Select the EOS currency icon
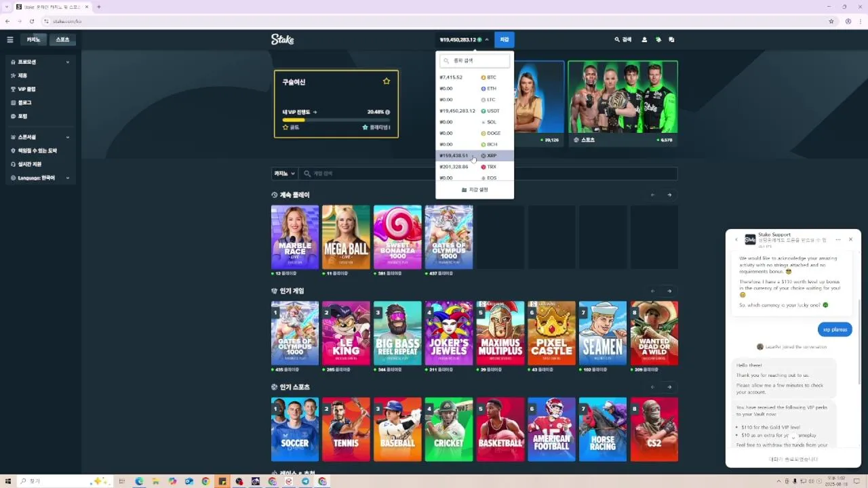The width and height of the screenshot is (868, 488). coord(484,178)
